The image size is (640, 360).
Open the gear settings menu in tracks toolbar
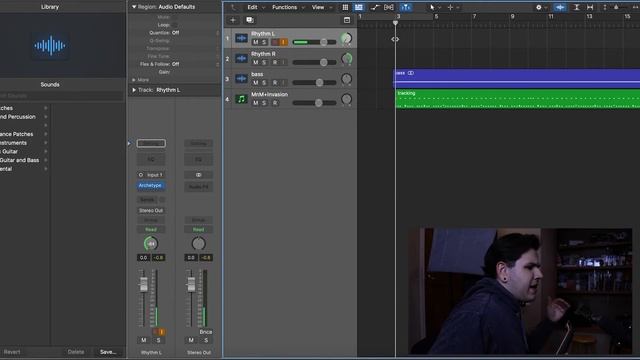click(538, 7)
